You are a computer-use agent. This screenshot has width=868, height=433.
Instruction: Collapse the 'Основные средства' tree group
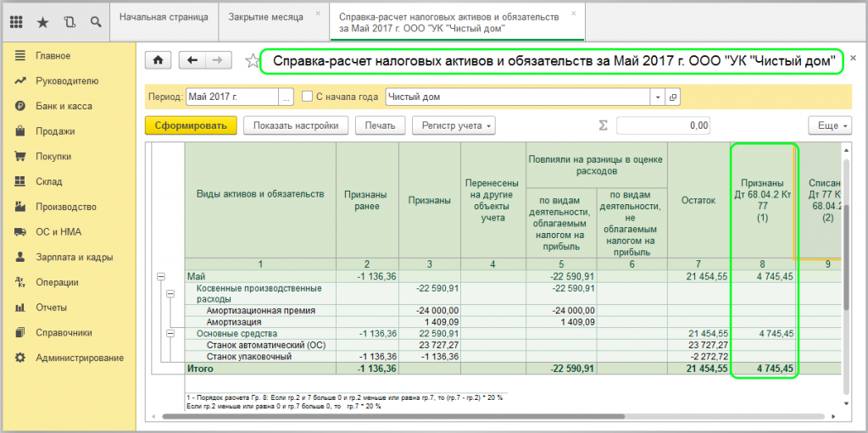170,333
